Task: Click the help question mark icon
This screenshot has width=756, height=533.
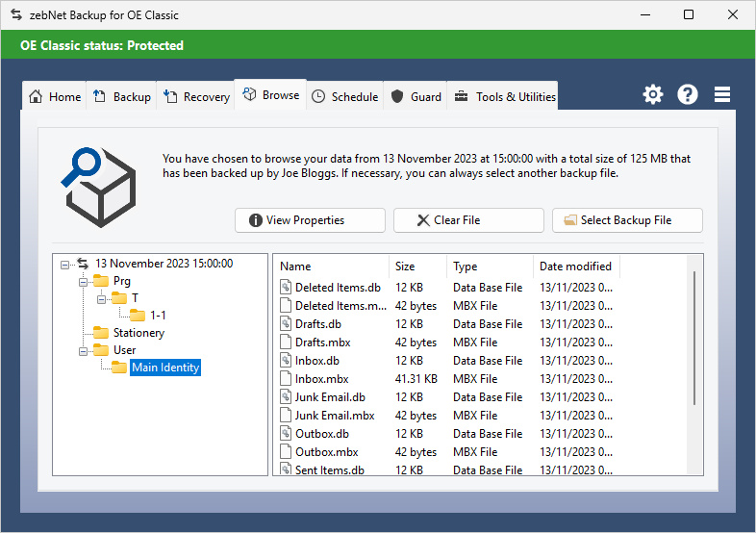Action: point(688,94)
